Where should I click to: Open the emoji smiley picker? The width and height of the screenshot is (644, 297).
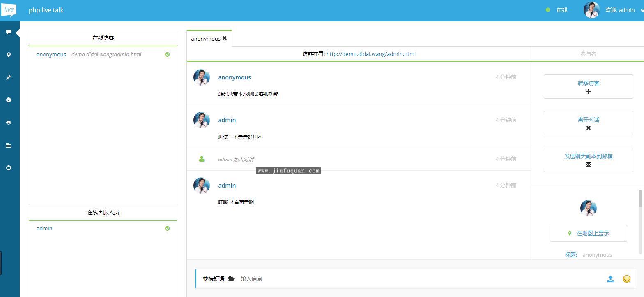click(x=626, y=279)
